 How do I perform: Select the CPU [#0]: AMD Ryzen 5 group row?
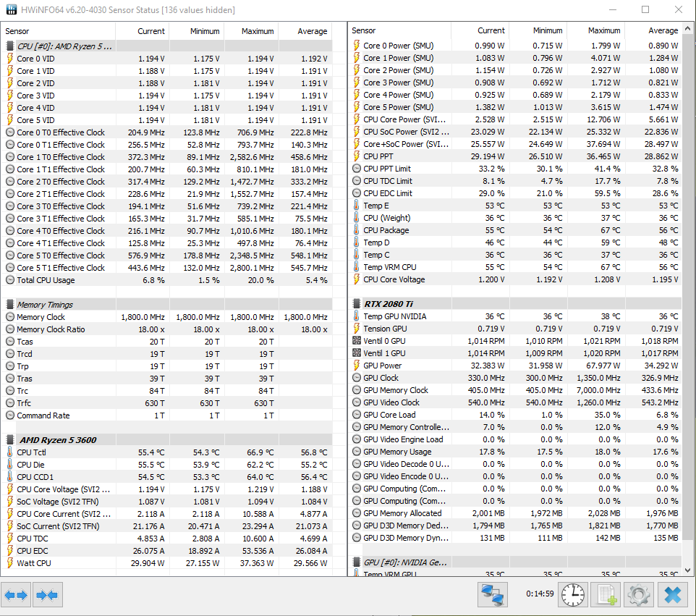click(x=169, y=46)
